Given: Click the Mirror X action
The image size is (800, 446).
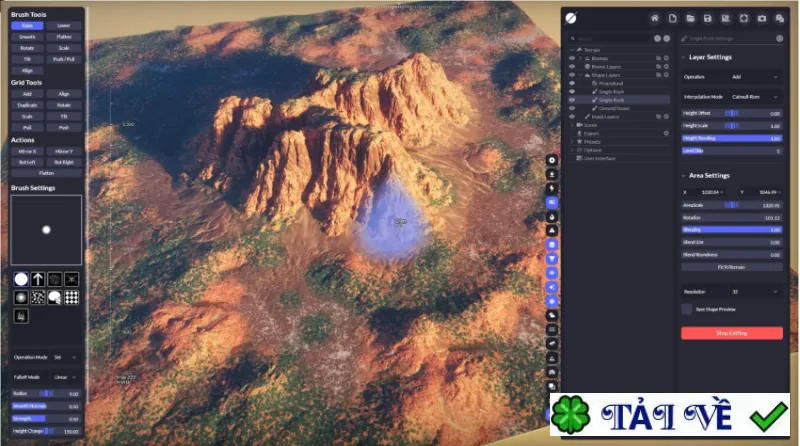Looking at the screenshot, I should click(x=27, y=152).
